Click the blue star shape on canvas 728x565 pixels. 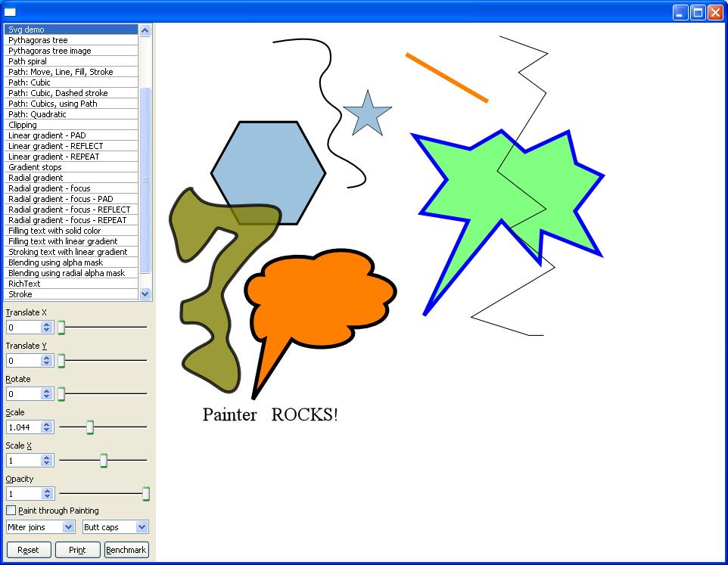[x=368, y=114]
